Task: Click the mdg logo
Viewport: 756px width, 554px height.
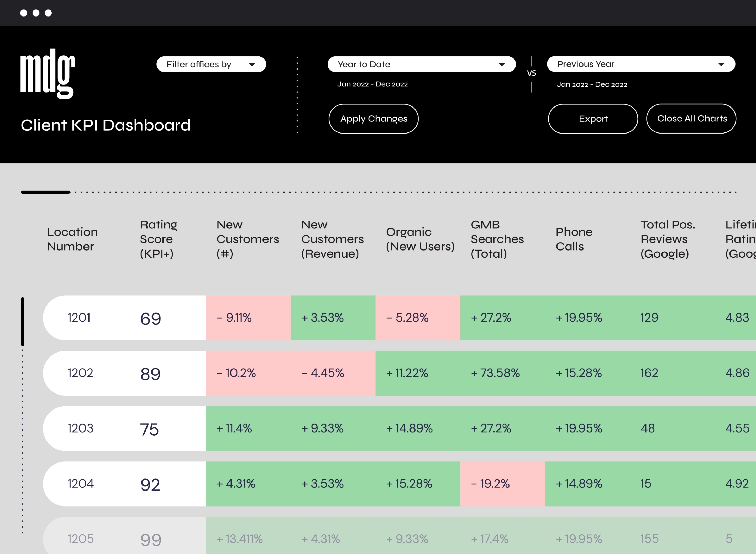Action: [47, 74]
